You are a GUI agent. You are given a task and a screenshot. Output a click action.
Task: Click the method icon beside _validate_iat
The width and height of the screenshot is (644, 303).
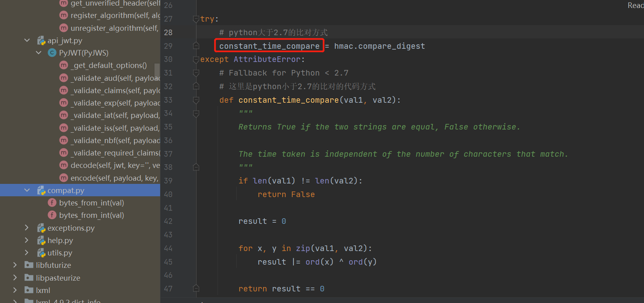[x=63, y=115]
